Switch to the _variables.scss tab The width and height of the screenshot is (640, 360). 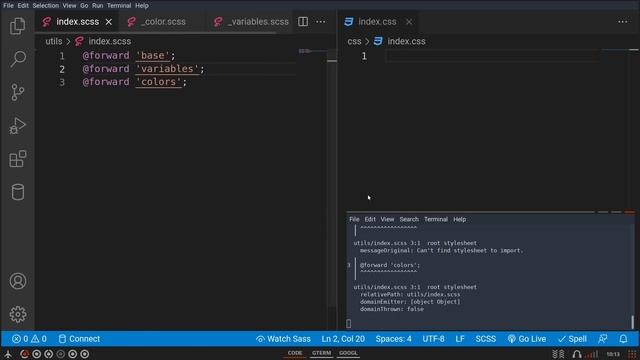253,22
